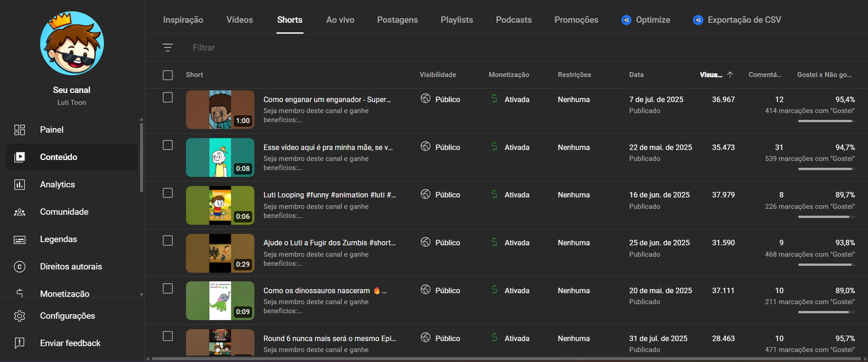Image resolution: width=868 pixels, height=362 pixels.
Task: Open monetization Ativada for Ajude o Luti
Action: (517, 243)
